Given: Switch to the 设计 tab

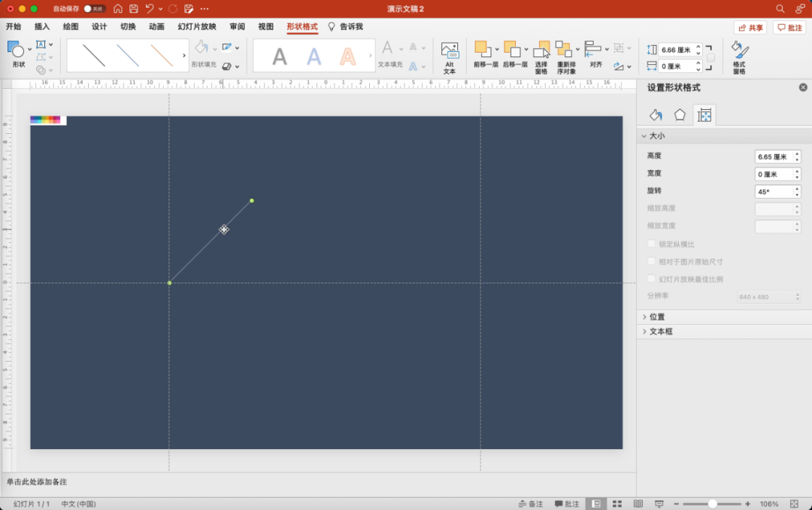Looking at the screenshot, I should (99, 26).
